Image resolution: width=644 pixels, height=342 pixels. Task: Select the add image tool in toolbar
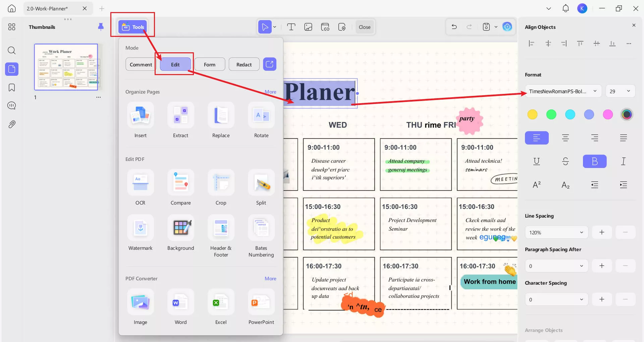(308, 27)
